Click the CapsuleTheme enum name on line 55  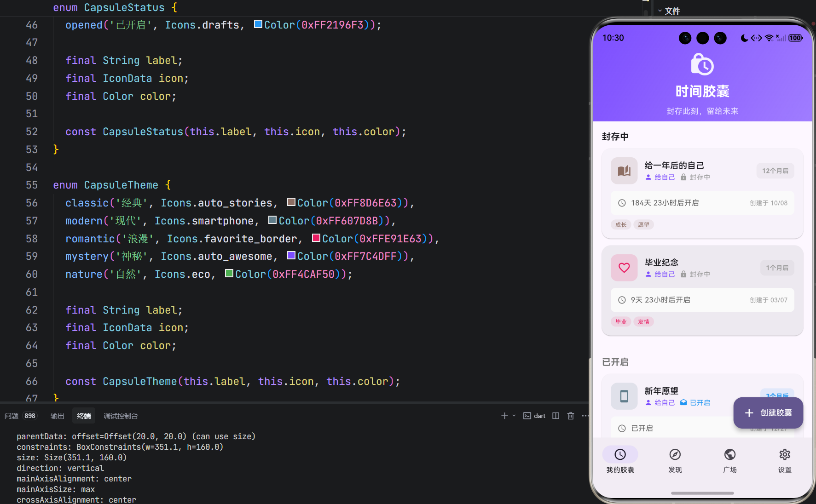[x=121, y=185]
